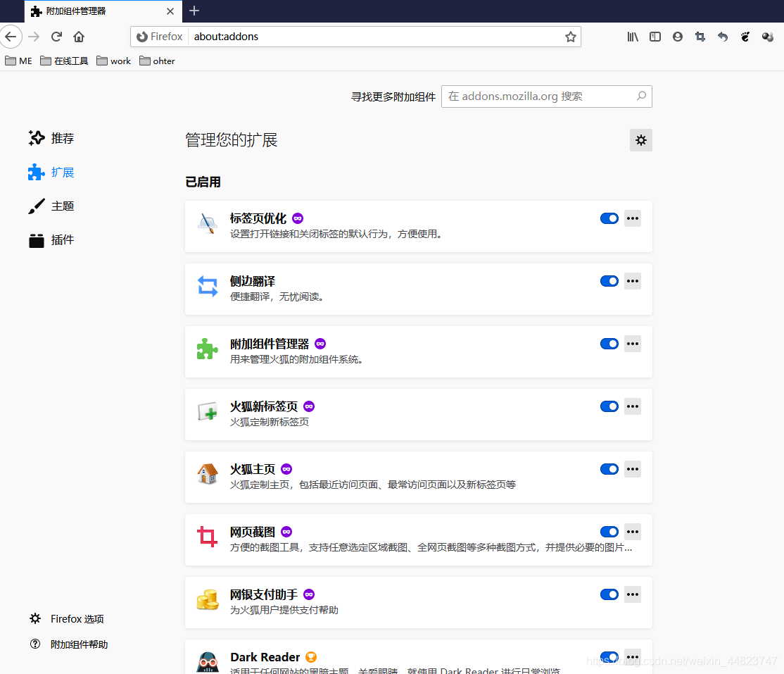
Task: Open the 网银支付助手 extension details
Action: coord(419,602)
